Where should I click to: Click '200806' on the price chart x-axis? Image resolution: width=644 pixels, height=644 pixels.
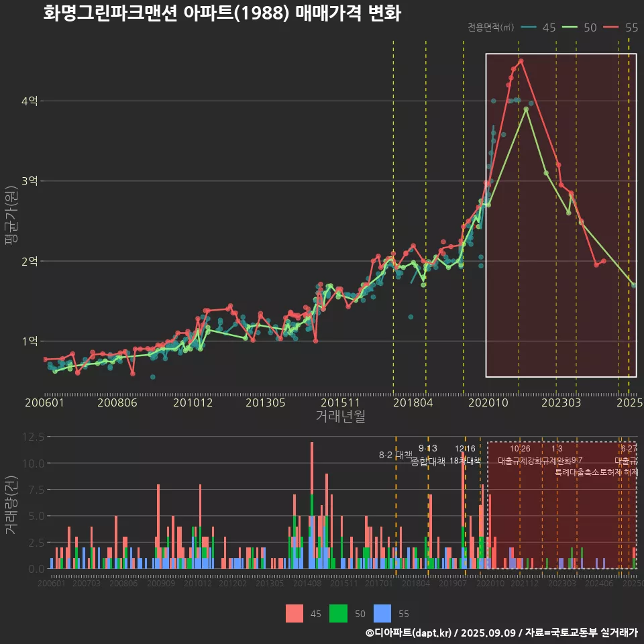117,402
